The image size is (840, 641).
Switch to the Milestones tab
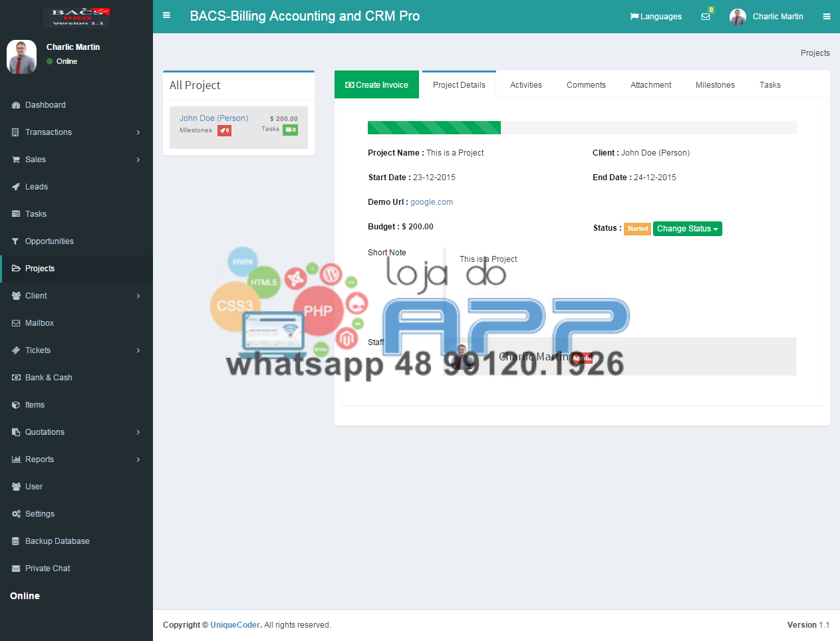[715, 85]
